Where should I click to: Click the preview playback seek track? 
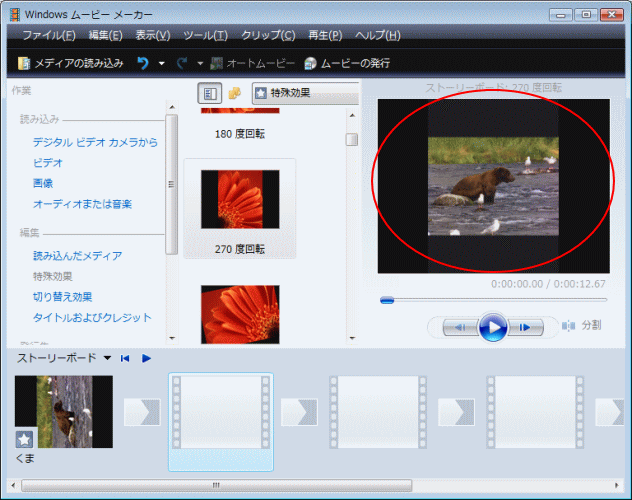[493, 300]
